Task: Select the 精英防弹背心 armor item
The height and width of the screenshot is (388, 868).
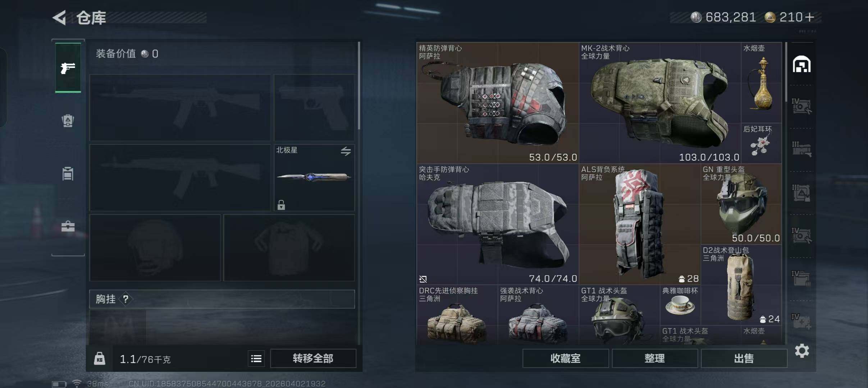Action: coord(498,103)
